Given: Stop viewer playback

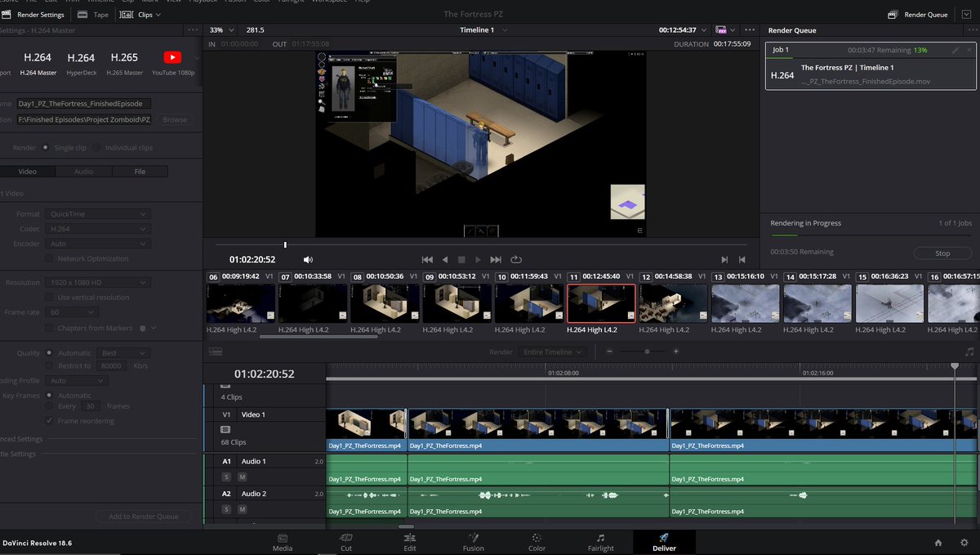Looking at the screenshot, I should click(461, 260).
